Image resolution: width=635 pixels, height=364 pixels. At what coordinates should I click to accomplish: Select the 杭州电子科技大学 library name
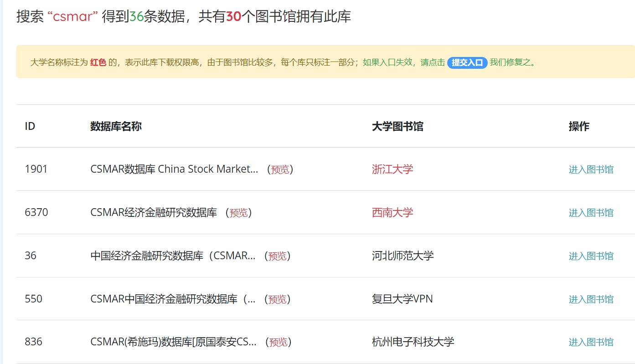pos(413,342)
